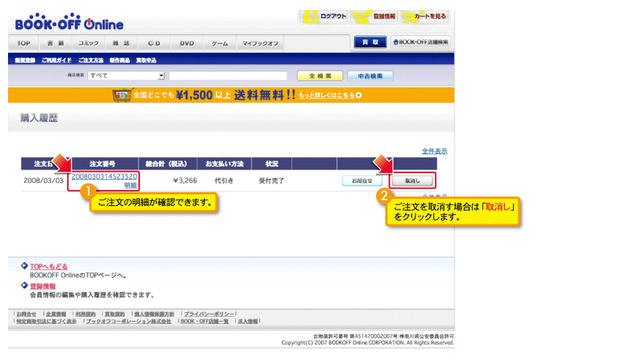This screenshot has width=620, height=364.
Task: Select the status 受付完了
Action: coord(272,181)
